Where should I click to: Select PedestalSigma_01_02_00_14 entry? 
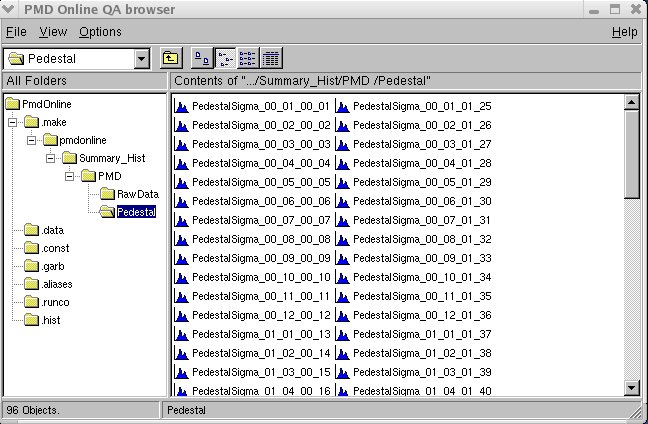(x=253, y=353)
